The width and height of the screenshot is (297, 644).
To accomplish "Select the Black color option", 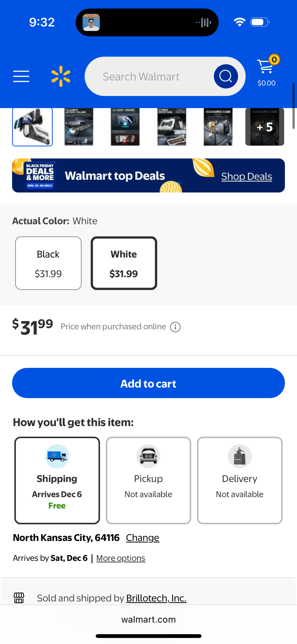I will (48, 263).
